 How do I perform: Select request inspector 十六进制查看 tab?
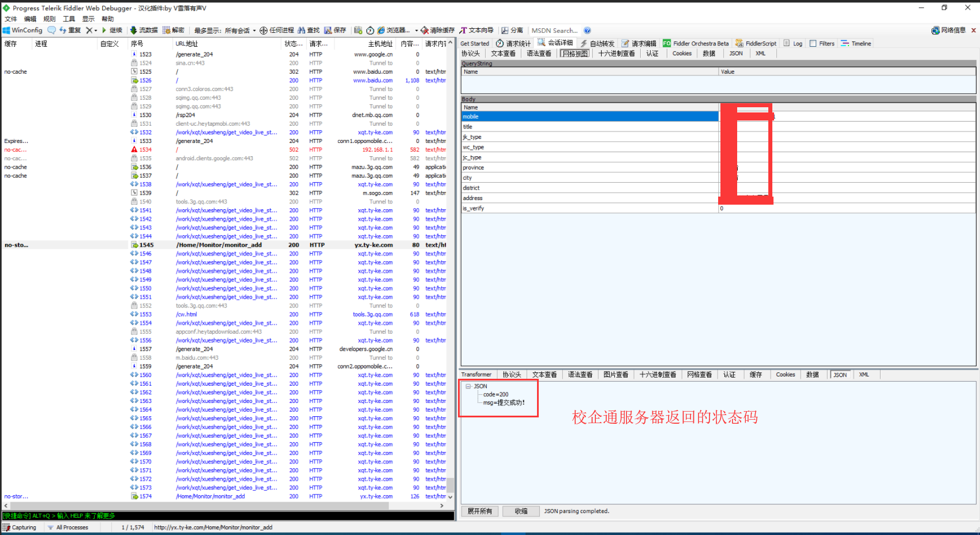[616, 53]
